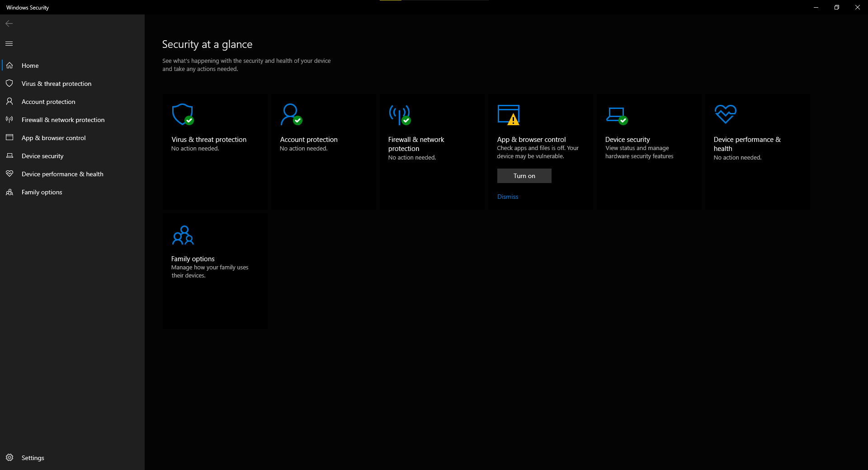Go back using the back arrow
The height and width of the screenshot is (470, 868).
(x=9, y=23)
